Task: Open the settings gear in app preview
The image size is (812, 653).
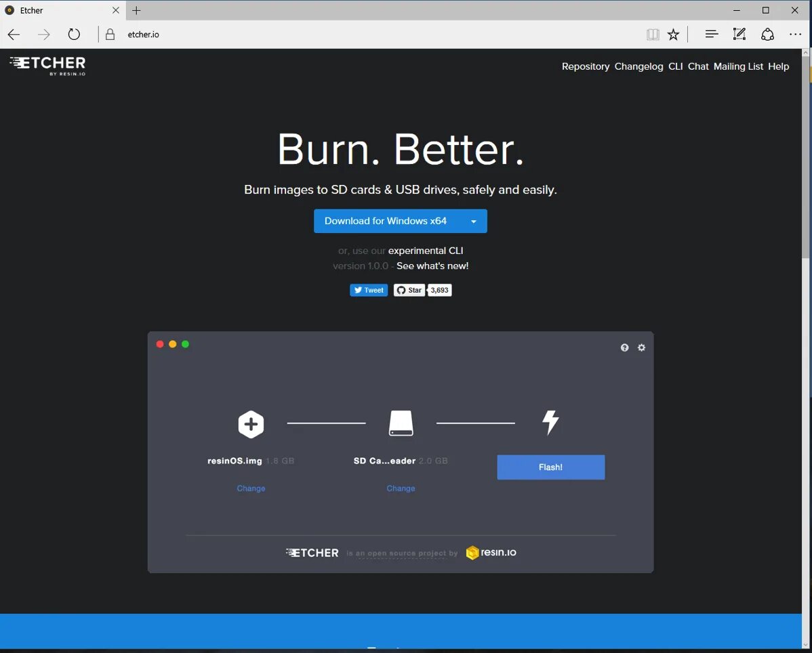Action: (642, 347)
